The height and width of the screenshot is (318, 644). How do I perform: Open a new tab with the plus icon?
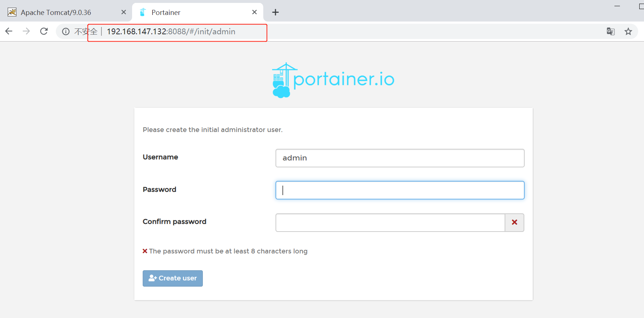(x=275, y=12)
